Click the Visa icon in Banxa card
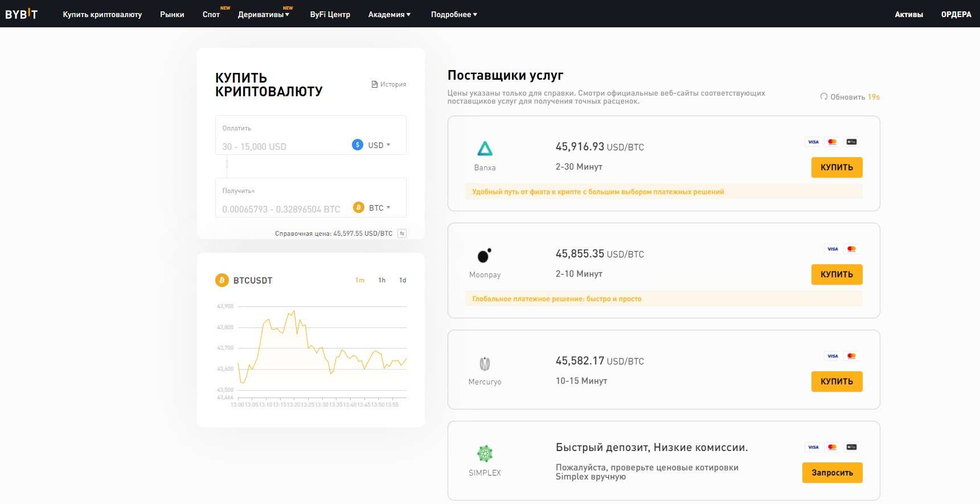 click(813, 142)
